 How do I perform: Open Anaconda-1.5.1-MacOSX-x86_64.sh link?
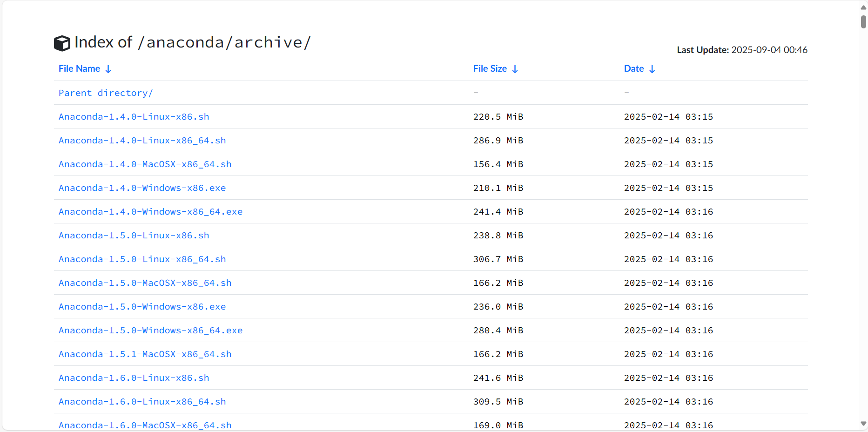(145, 354)
